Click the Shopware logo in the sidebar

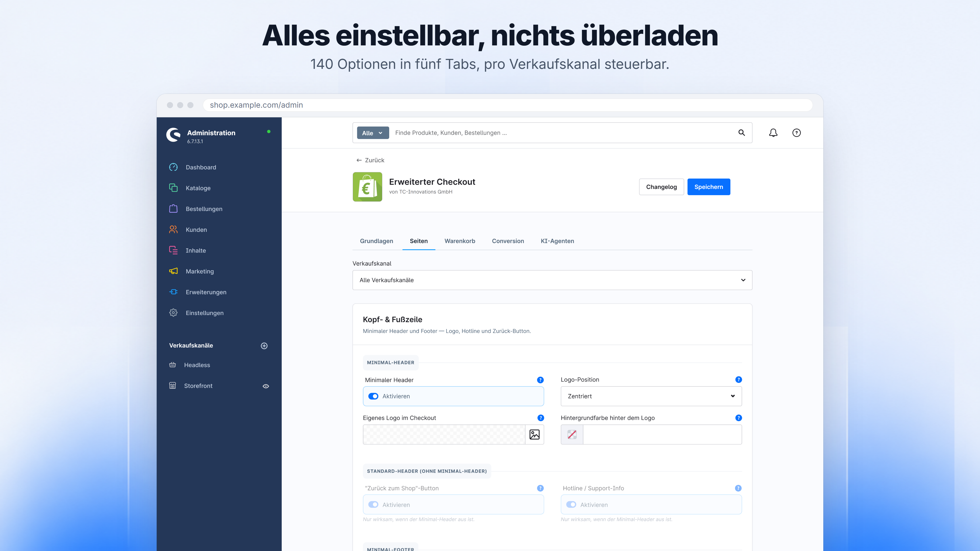tap(174, 135)
